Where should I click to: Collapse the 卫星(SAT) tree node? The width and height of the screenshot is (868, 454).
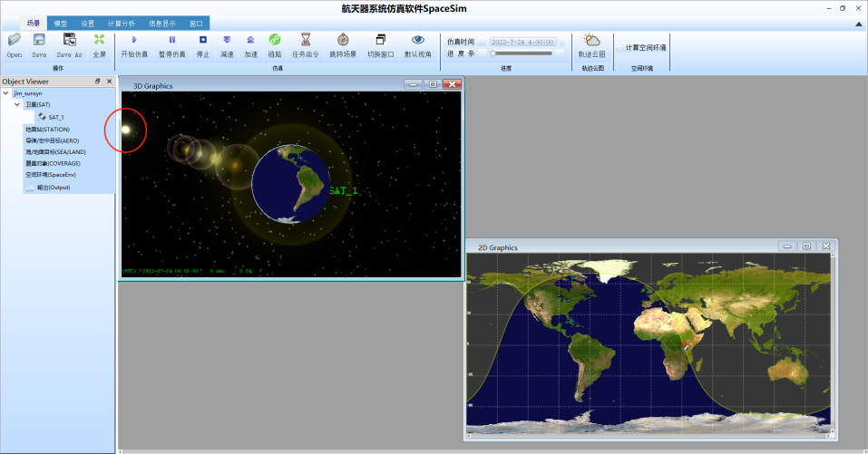coord(17,104)
